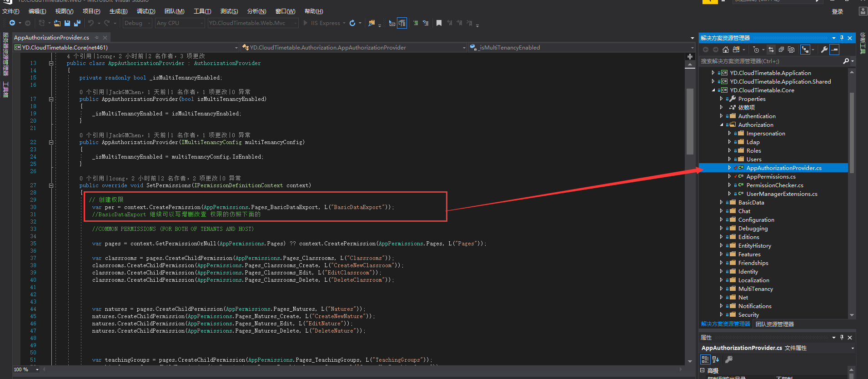Click Collapse All in Solution Explorer toolbar
Screen dimensions: 868x379
[781, 50]
